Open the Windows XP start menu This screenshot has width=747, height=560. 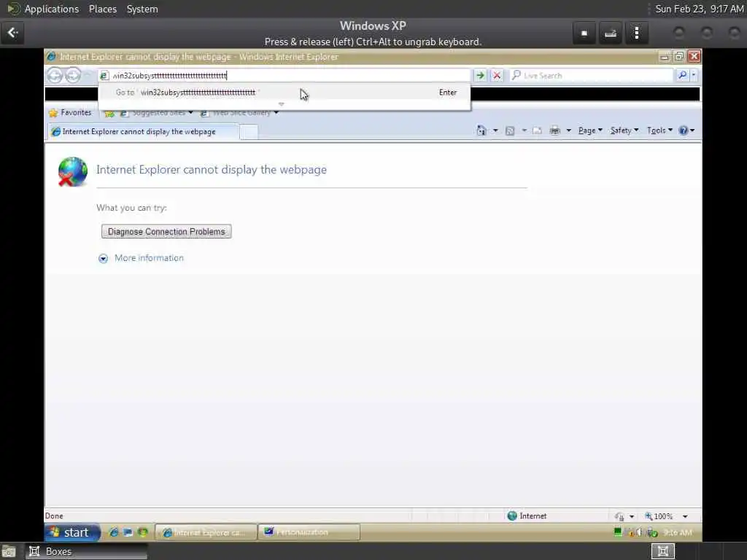click(x=72, y=532)
